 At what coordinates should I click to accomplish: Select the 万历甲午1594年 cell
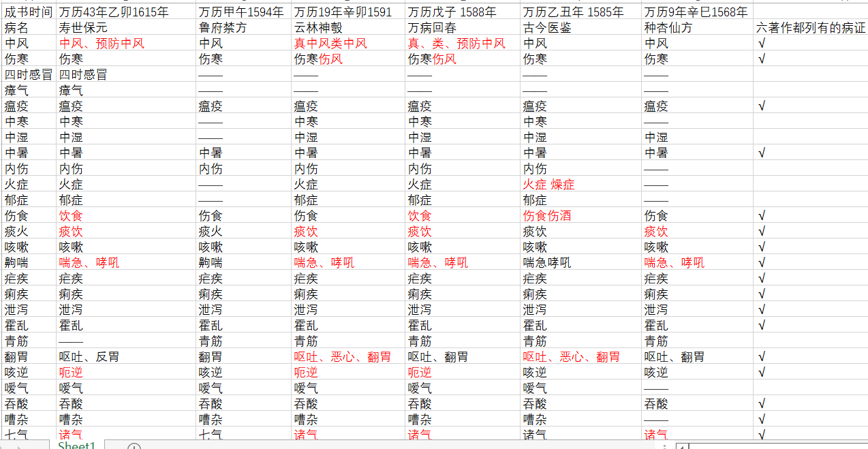(x=244, y=12)
